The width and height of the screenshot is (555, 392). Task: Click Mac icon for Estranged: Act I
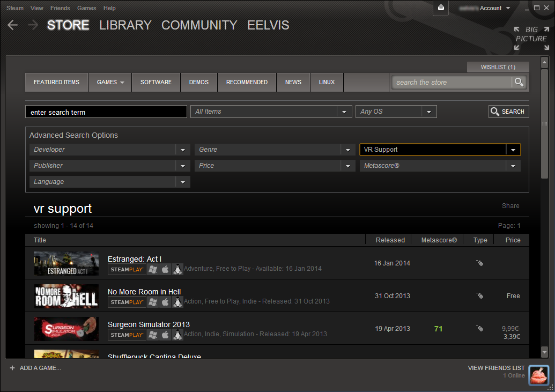pos(165,270)
